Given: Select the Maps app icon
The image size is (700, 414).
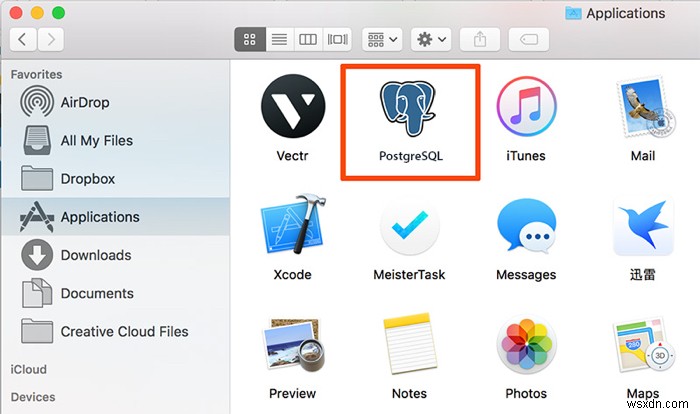Looking at the screenshot, I should pyautogui.click(x=645, y=344).
